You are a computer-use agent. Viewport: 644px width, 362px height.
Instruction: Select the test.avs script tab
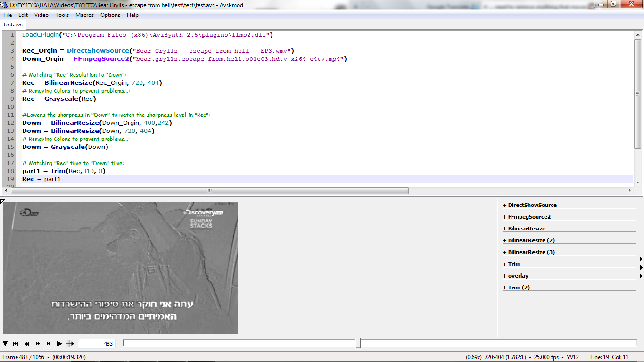(13, 25)
